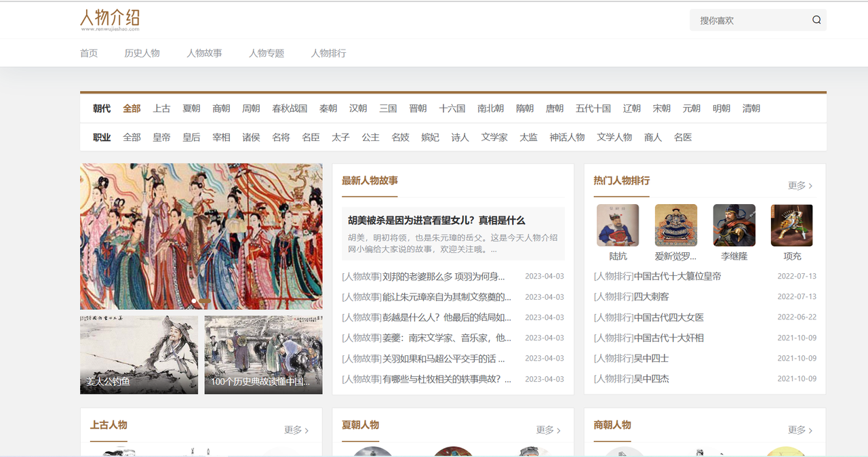Expand 更多 in 夏朝人物 section
The height and width of the screenshot is (457, 868).
[x=548, y=430]
